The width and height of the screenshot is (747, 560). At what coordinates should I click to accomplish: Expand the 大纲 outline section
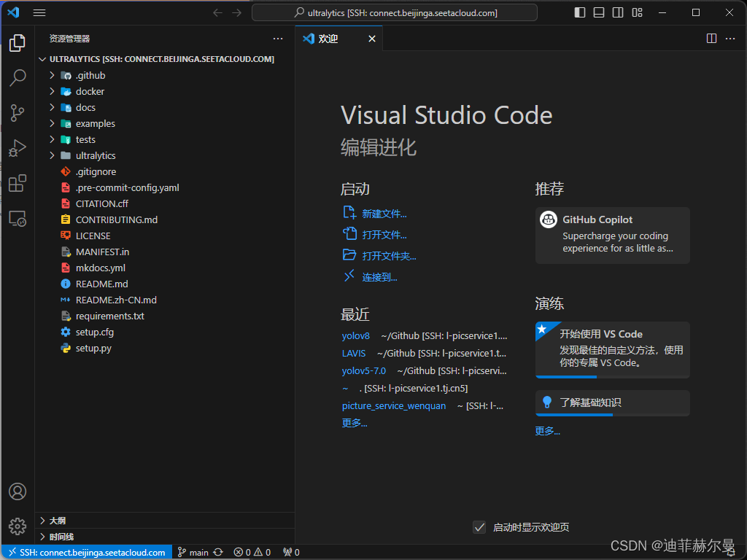coord(165,521)
